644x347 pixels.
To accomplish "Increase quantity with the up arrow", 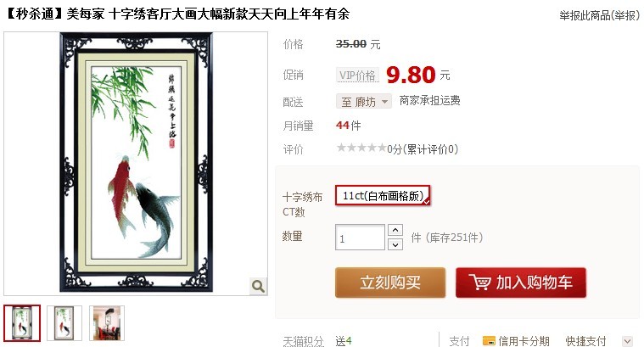I will pos(395,230).
